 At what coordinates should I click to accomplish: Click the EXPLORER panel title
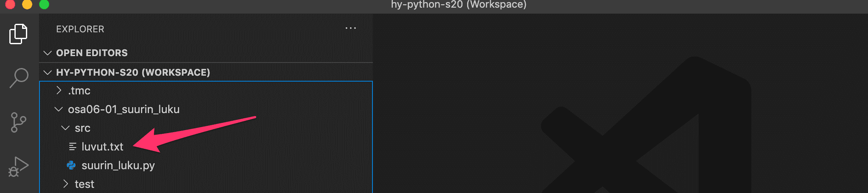point(80,29)
